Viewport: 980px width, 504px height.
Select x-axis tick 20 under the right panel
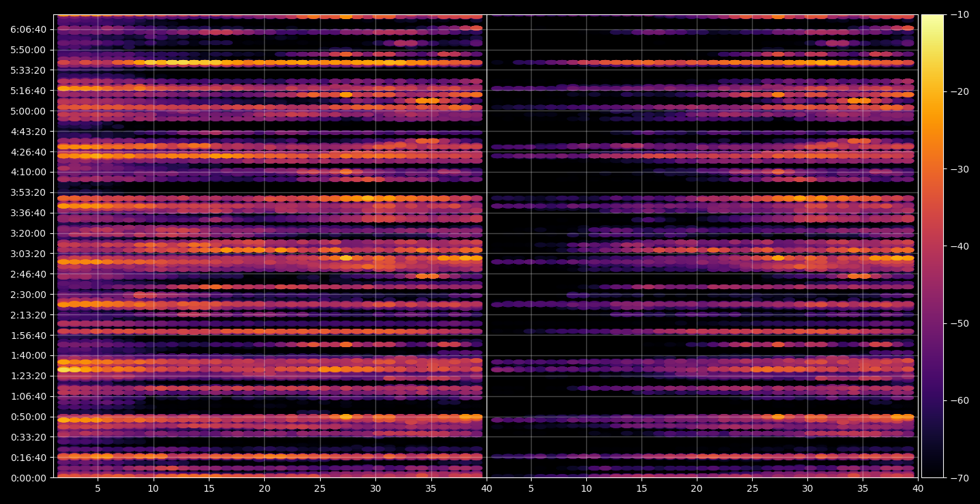tap(697, 489)
